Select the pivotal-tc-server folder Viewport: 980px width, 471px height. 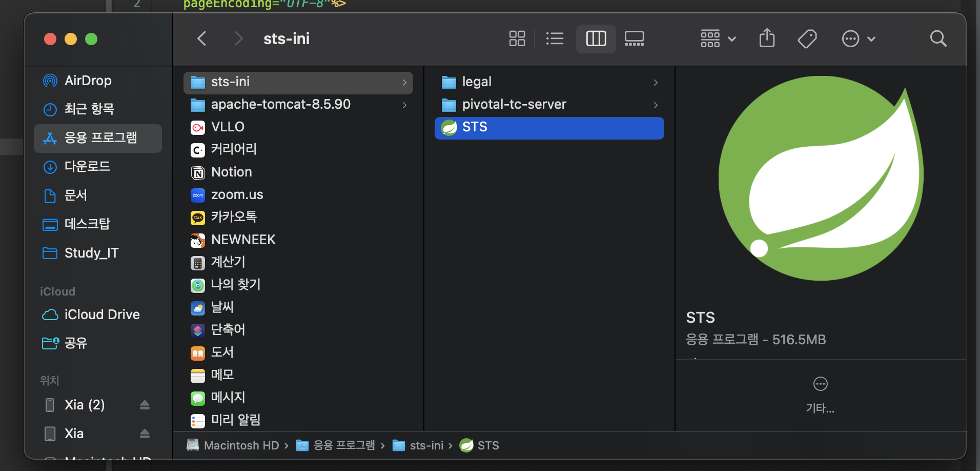point(549,105)
